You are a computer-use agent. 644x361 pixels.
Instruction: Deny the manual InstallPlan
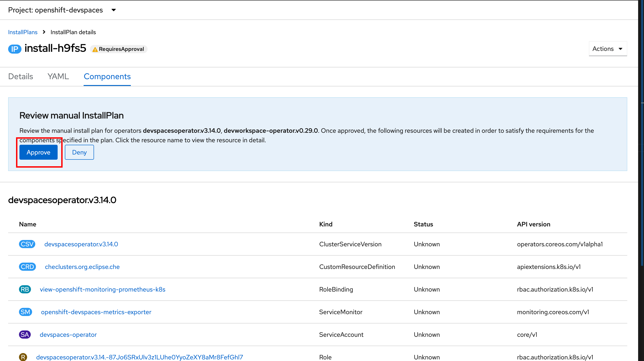(x=79, y=152)
